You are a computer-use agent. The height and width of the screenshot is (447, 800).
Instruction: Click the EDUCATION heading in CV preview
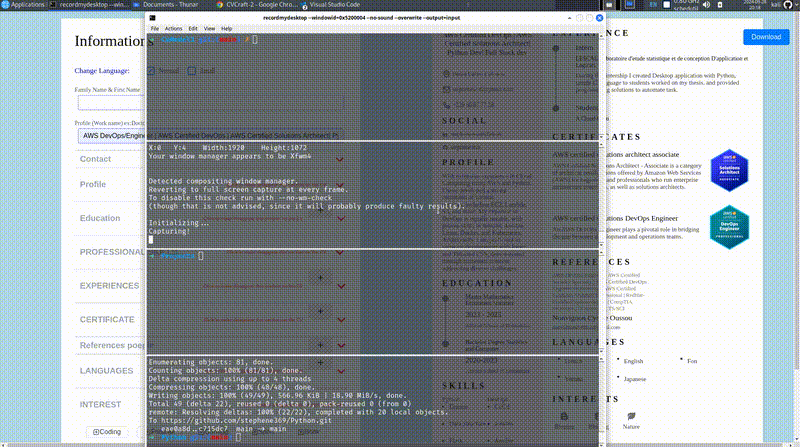tap(477, 283)
